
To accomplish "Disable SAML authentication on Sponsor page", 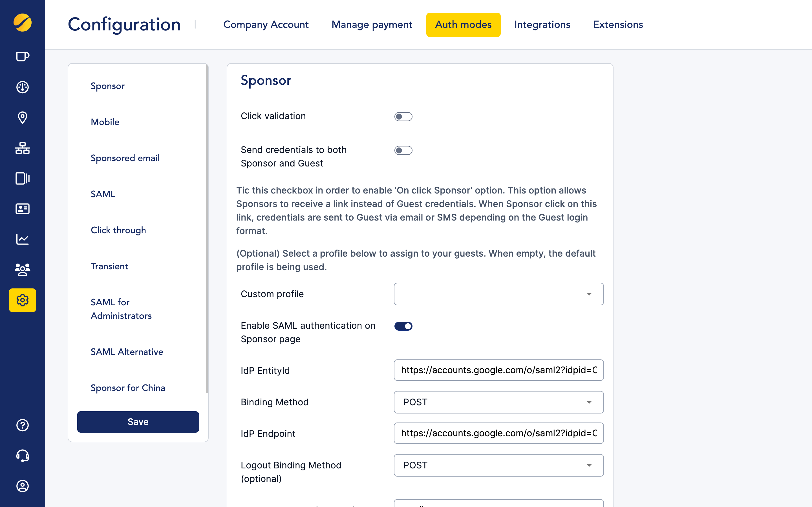I will coord(403,326).
